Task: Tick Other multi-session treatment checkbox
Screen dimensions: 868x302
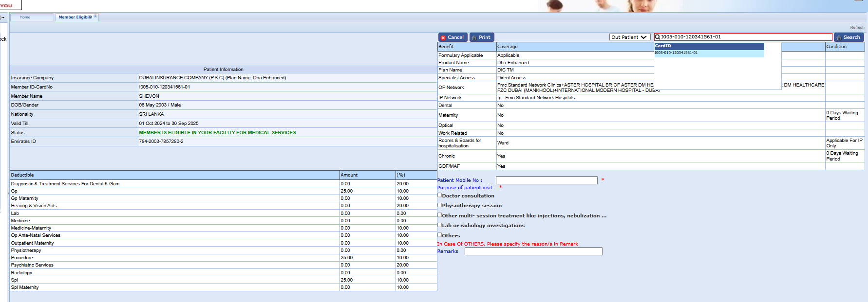Action: (x=440, y=215)
